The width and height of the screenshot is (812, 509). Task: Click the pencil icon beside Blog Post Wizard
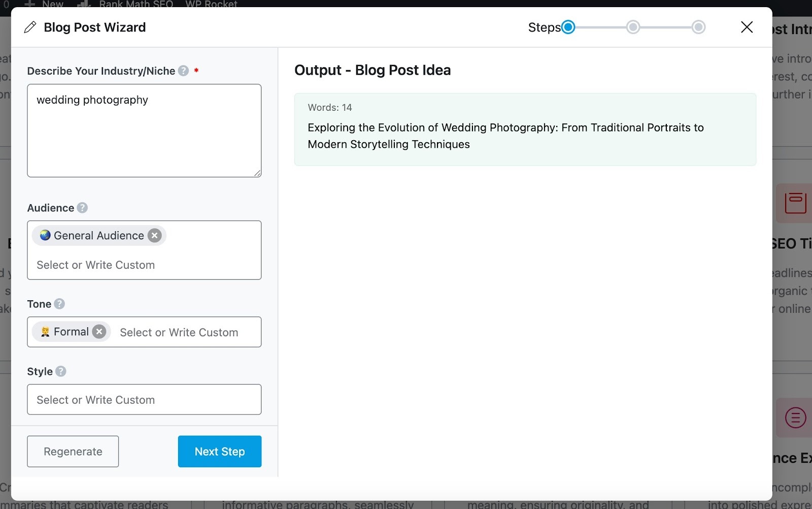click(30, 27)
